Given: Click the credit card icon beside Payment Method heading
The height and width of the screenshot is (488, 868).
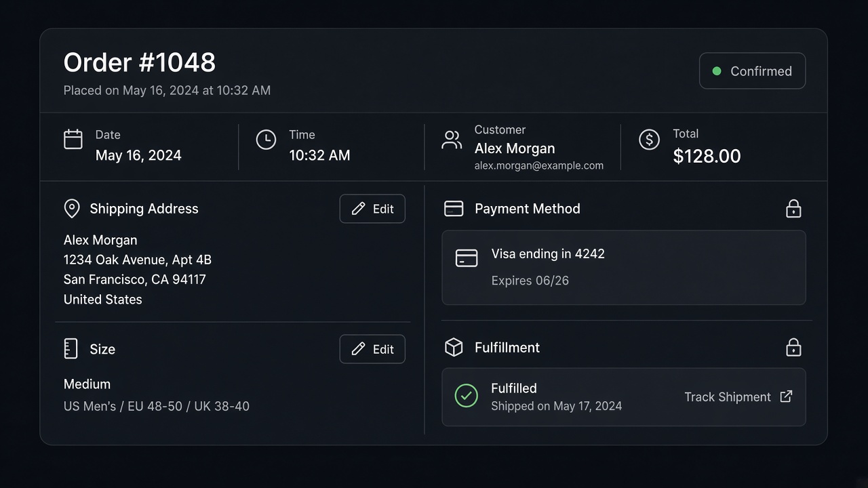Looking at the screenshot, I should (454, 209).
